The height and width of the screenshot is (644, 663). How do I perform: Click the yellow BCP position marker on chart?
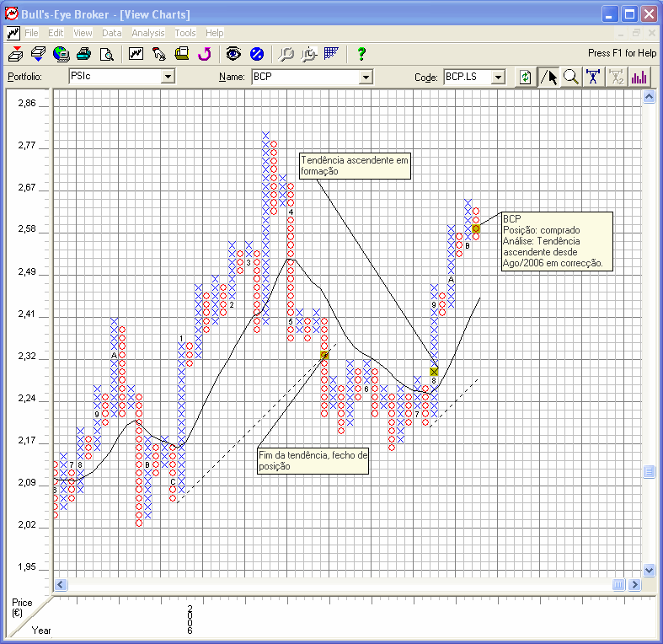point(476,228)
